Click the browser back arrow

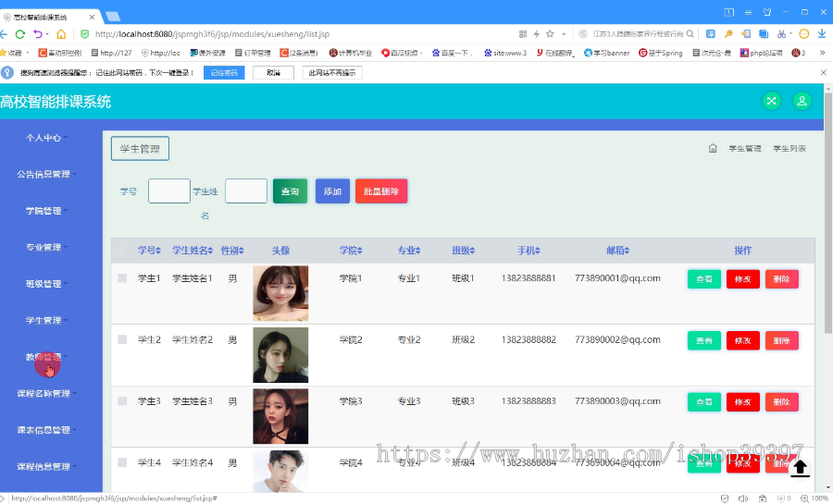(x=4, y=34)
